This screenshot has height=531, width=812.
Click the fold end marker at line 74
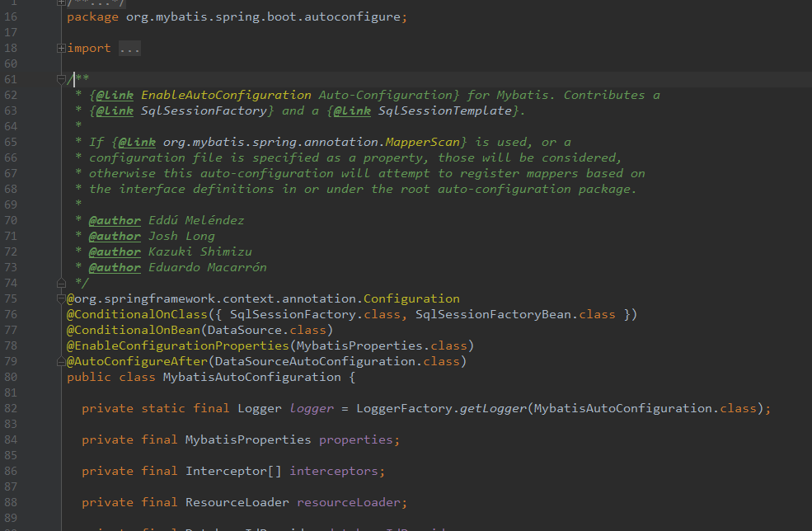[61, 283]
